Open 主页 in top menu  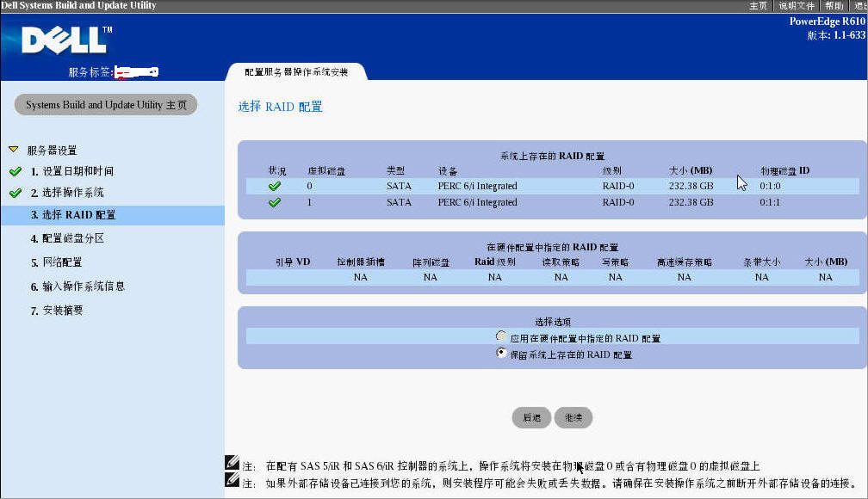point(758,5)
